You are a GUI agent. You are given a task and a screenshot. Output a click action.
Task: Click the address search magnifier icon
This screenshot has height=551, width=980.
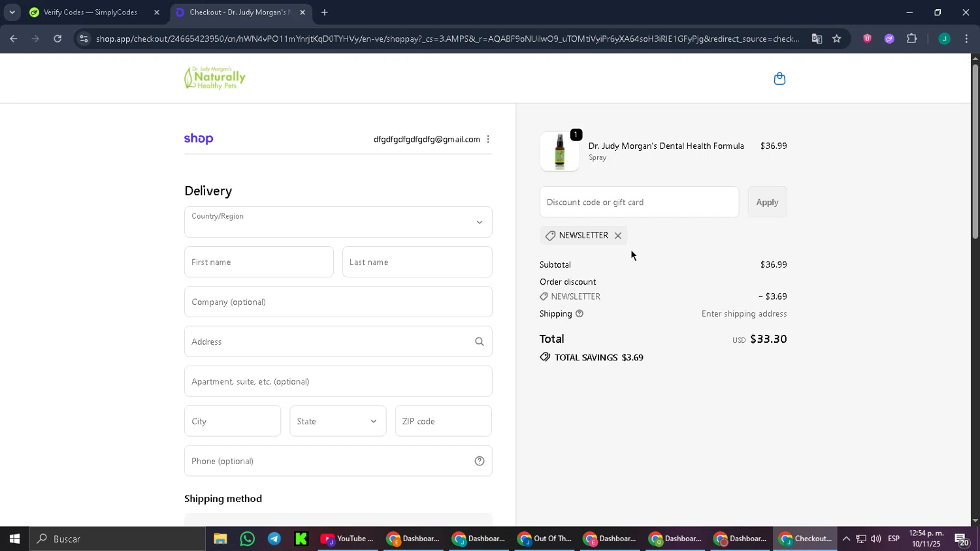(x=479, y=341)
